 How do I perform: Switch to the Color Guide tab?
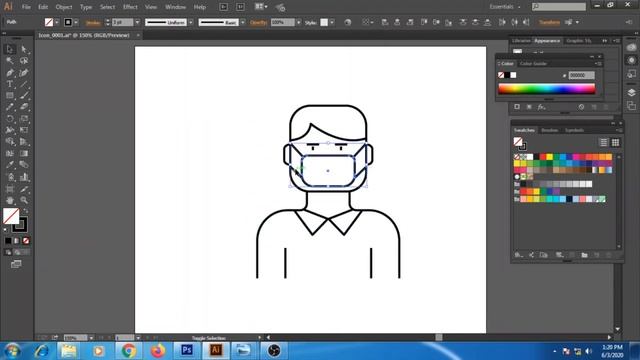pyautogui.click(x=533, y=64)
